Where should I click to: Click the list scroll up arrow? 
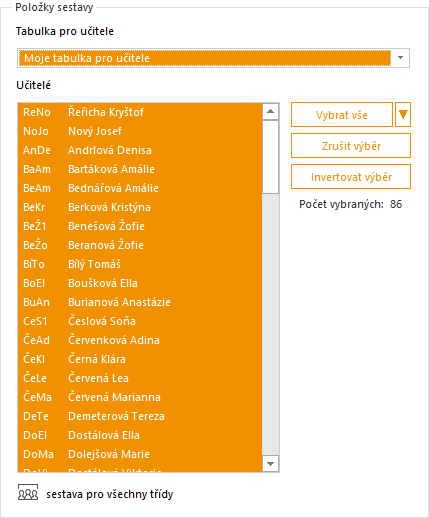pos(270,112)
